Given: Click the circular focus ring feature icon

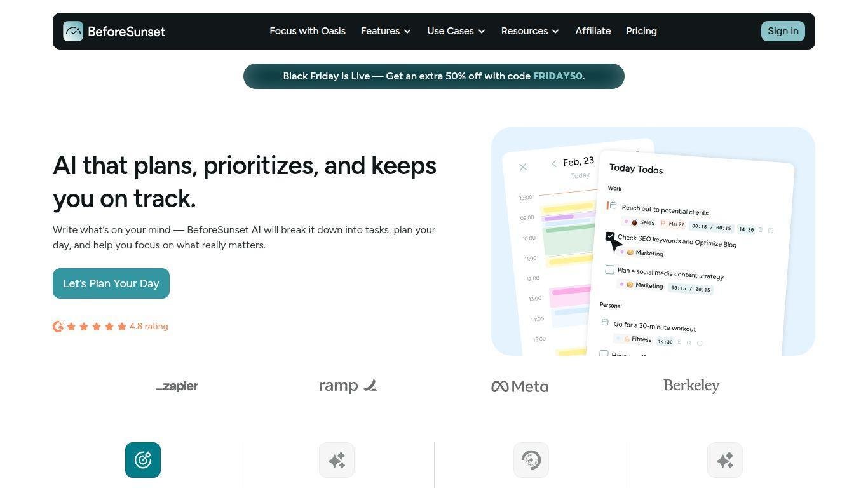Looking at the screenshot, I should [531, 460].
